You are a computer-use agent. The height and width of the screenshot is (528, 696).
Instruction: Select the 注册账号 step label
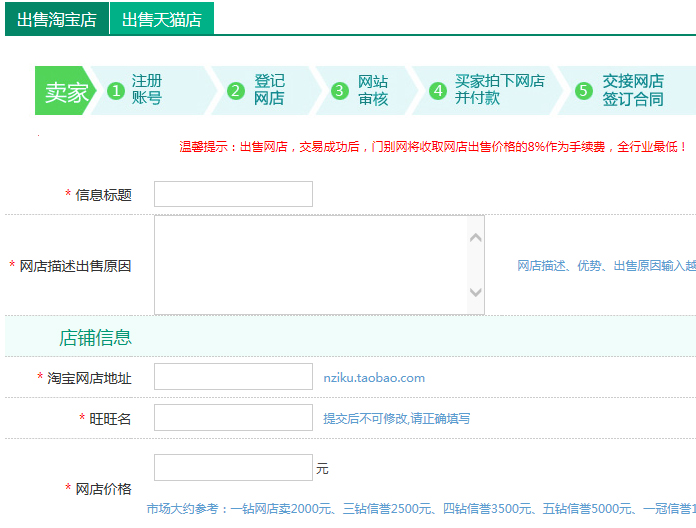click(147, 90)
